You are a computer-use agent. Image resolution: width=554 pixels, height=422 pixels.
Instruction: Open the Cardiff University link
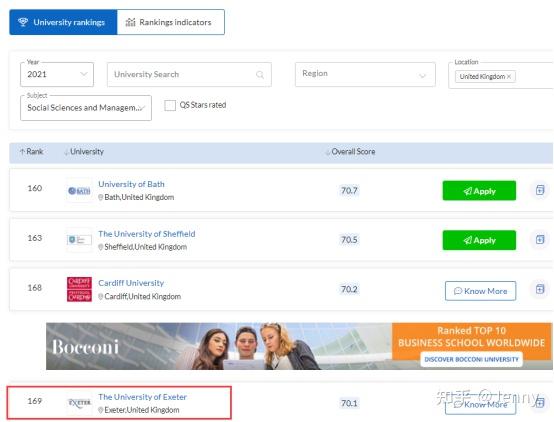point(131,283)
